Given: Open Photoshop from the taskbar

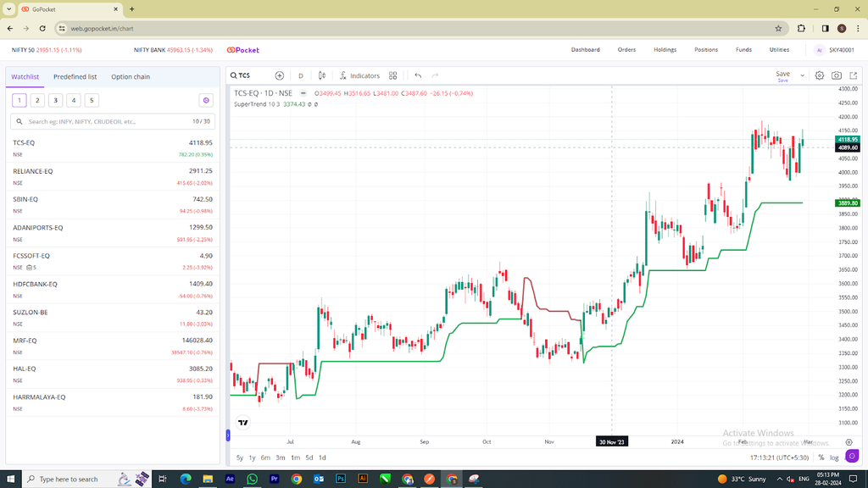Looking at the screenshot, I should click(341, 480).
